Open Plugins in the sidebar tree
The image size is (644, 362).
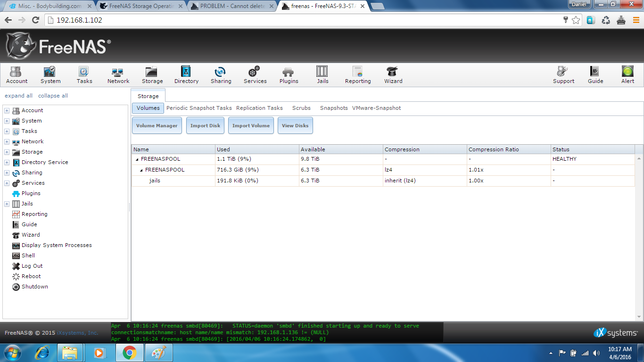pyautogui.click(x=31, y=193)
